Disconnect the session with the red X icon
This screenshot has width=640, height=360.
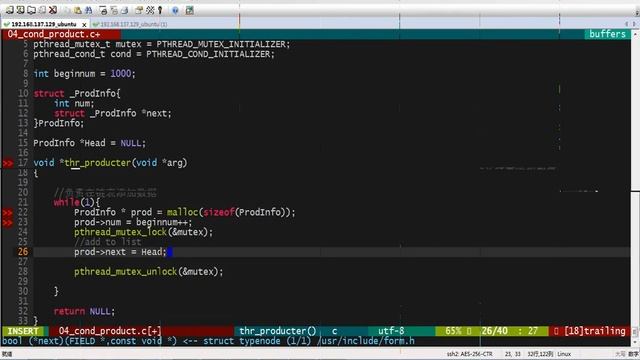coord(53,10)
